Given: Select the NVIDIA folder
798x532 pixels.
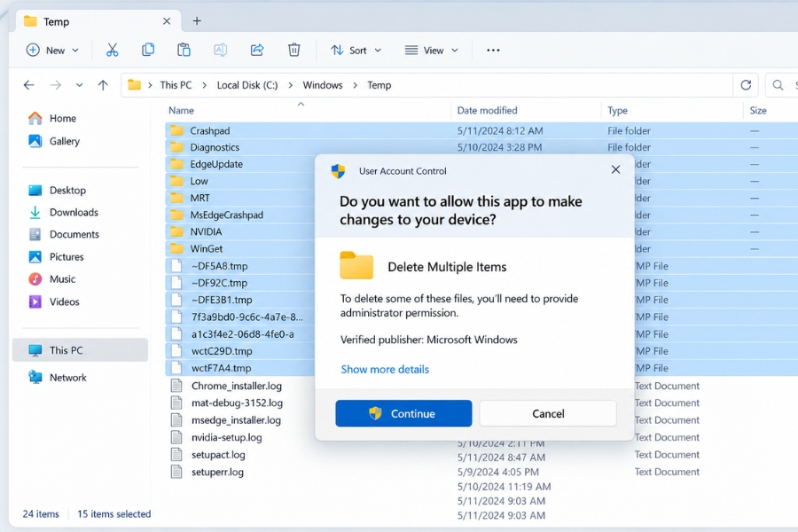Looking at the screenshot, I should [206, 231].
